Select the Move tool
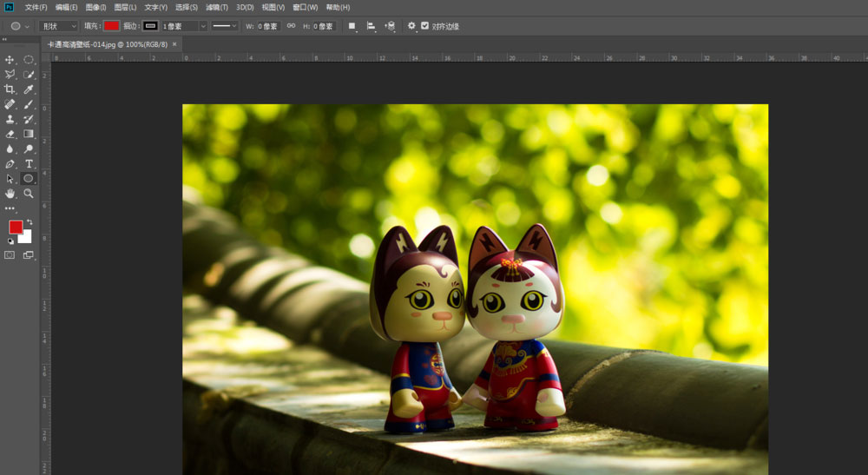The height and width of the screenshot is (475, 868). point(10,60)
